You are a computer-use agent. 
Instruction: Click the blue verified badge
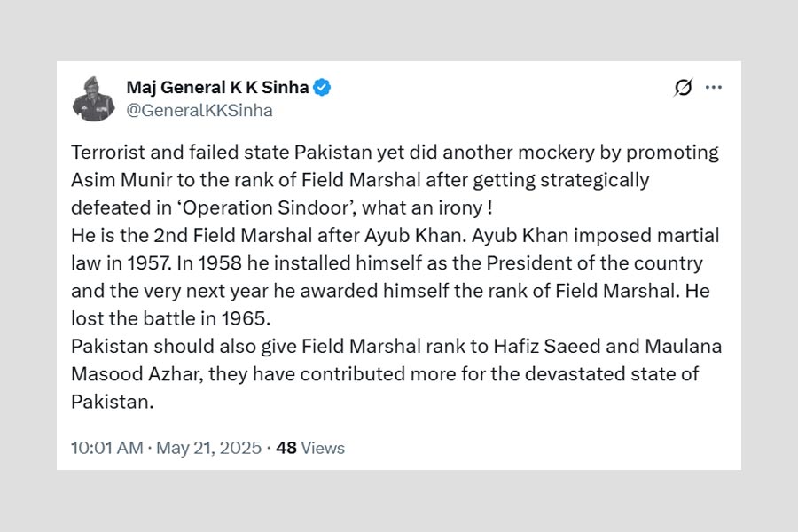[323, 87]
